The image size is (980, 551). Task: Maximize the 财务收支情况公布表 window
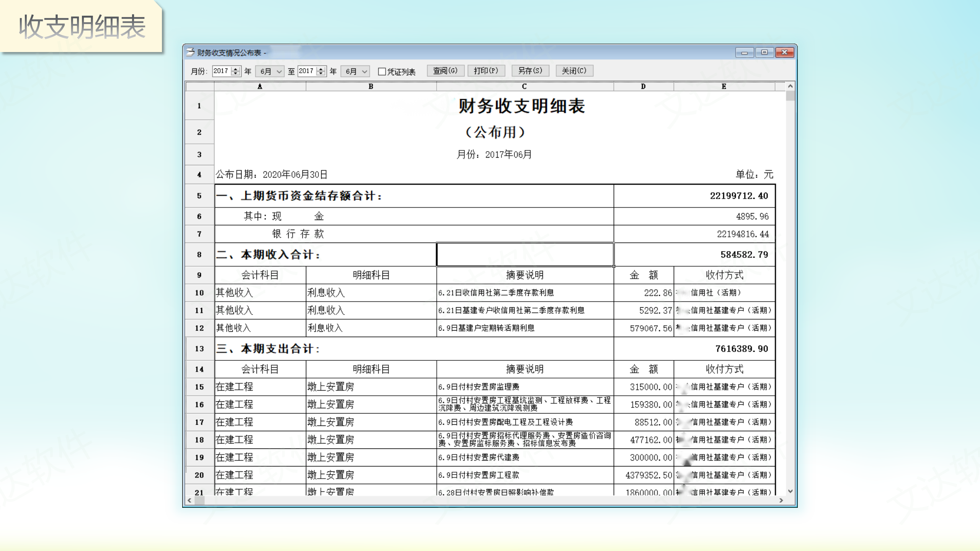[x=764, y=52]
